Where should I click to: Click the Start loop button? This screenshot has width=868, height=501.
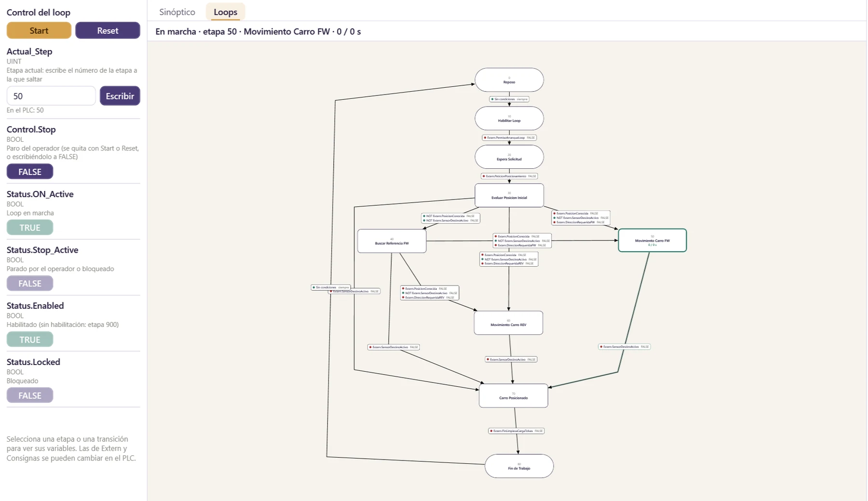point(39,30)
